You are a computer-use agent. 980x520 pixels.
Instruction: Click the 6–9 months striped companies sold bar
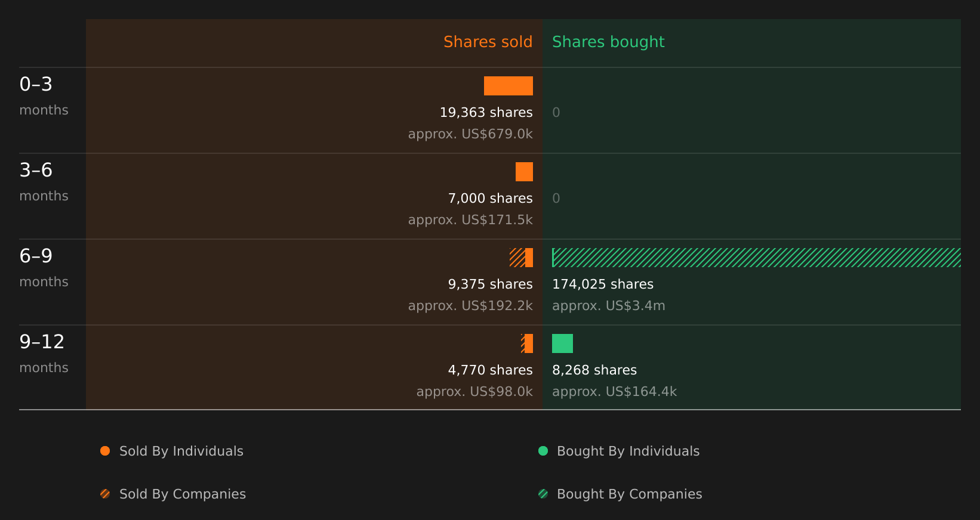[517, 258]
